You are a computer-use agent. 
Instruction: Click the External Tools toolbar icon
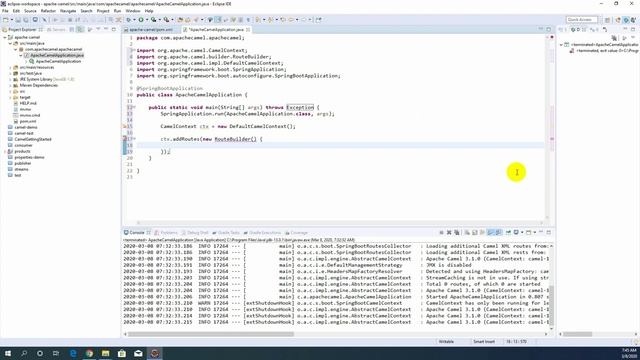(166, 20)
